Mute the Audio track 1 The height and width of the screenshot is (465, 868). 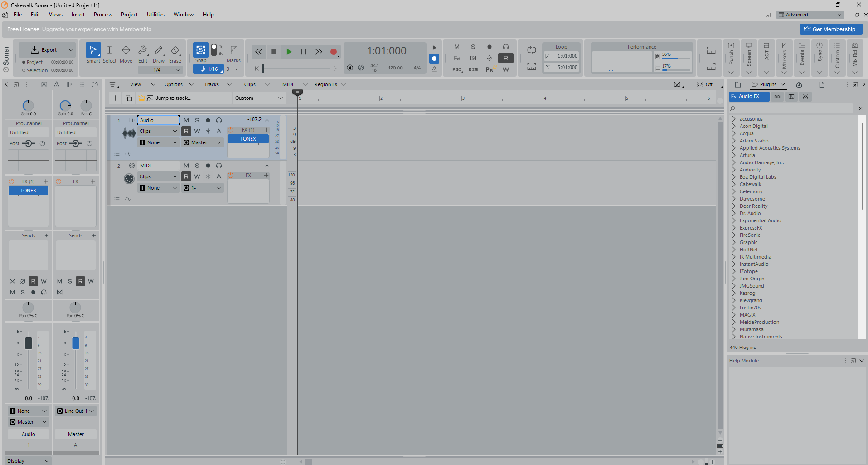[x=186, y=120]
